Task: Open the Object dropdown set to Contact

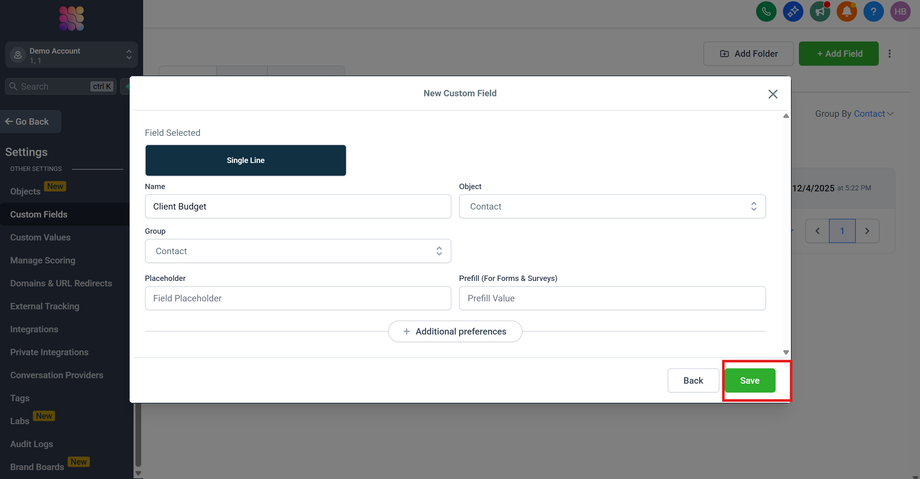Action: [612, 206]
